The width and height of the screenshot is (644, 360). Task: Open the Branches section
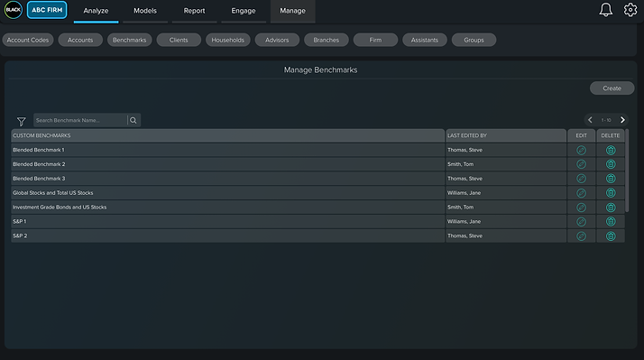click(x=327, y=40)
